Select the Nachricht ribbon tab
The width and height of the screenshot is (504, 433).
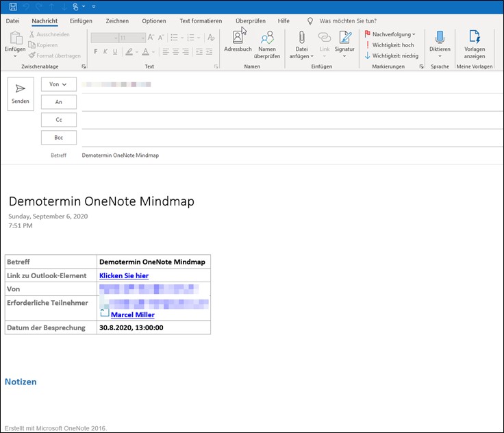click(45, 21)
